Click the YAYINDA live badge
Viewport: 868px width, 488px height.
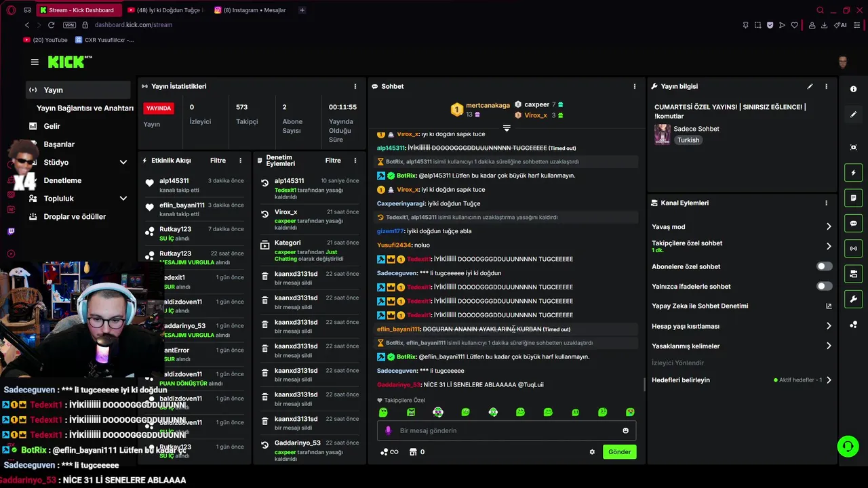pos(159,108)
